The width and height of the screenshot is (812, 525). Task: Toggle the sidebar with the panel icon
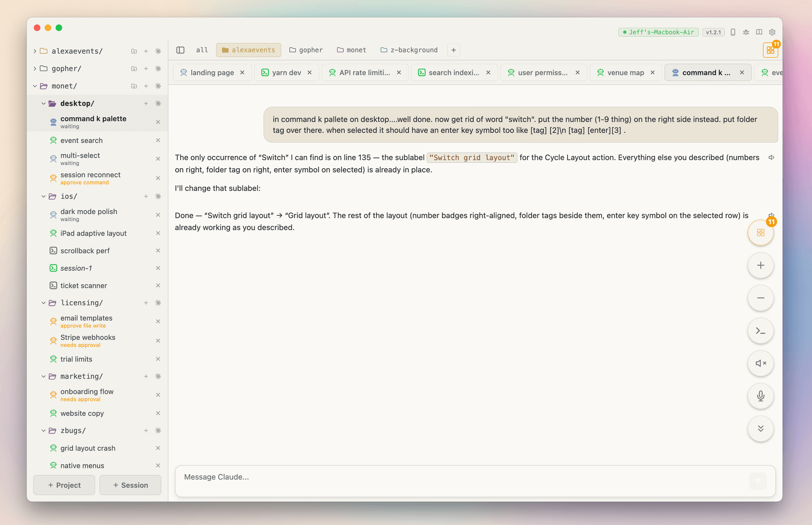pos(181,50)
